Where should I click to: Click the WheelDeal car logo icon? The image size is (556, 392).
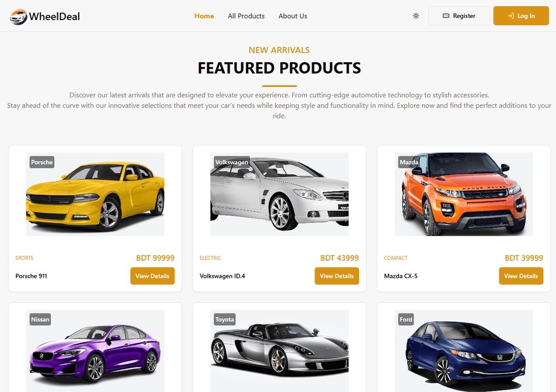click(x=19, y=16)
